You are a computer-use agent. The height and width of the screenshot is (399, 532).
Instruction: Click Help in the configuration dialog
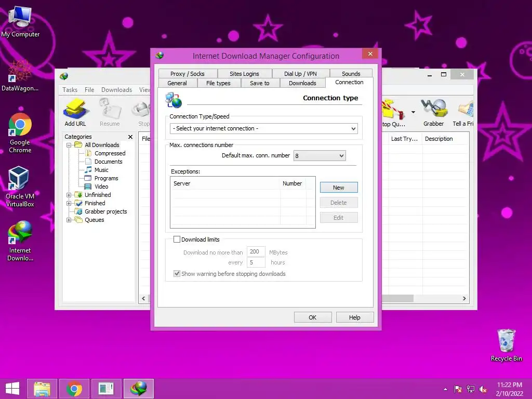[x=355, y=317]
